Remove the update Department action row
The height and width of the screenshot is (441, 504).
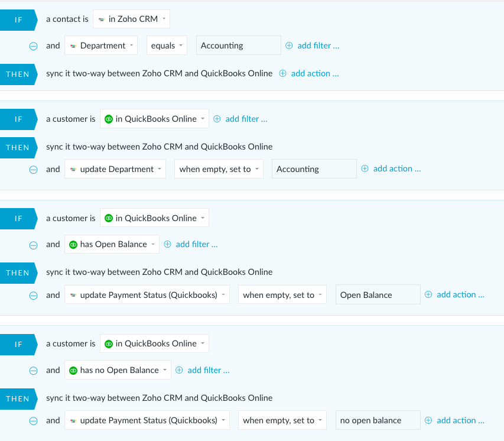click(x=34, y=170)
